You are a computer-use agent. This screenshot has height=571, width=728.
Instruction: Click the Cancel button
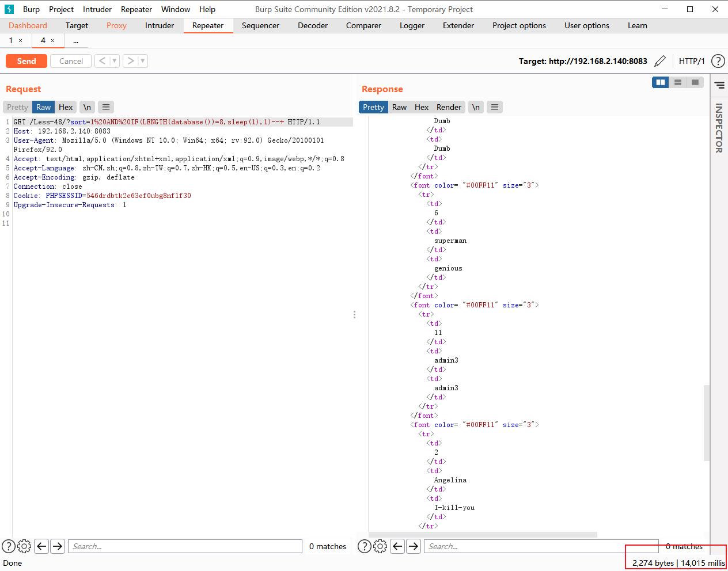(71, 61)
